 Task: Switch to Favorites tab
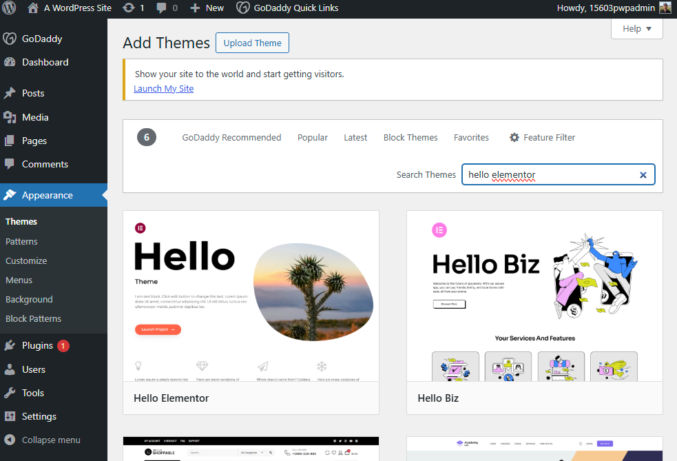[x=471, y=137]
